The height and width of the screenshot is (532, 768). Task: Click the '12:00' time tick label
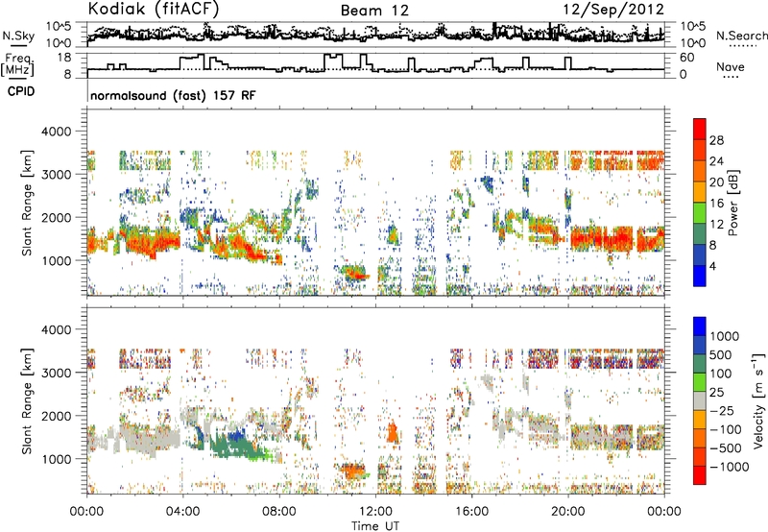pos(375,512)
